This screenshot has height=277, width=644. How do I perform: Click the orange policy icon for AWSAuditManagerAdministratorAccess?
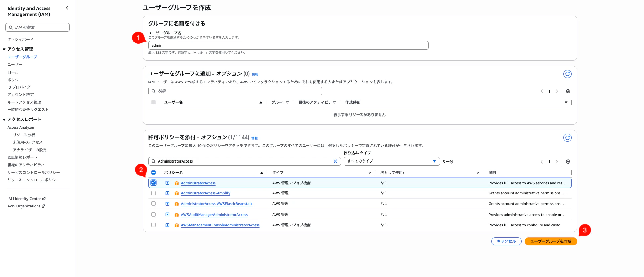pos(177,215)
